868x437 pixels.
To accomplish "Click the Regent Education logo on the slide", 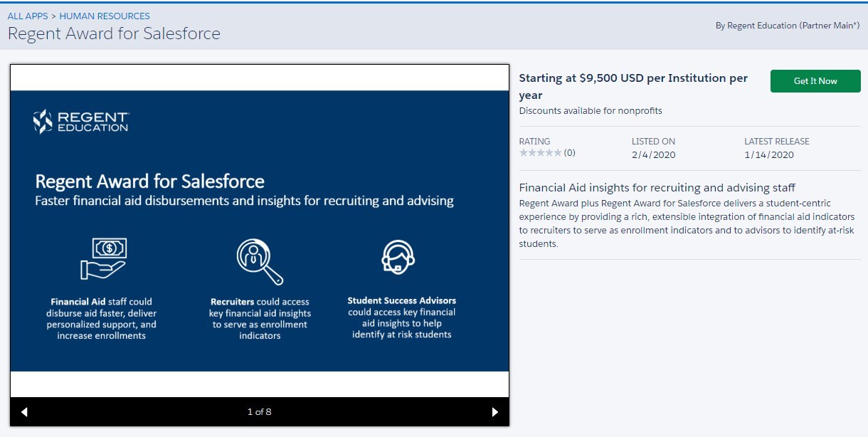I will [x=80, y=120].
